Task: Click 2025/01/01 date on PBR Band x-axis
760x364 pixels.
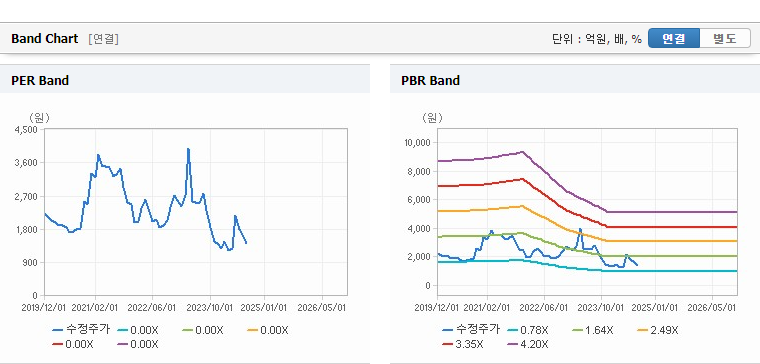Action: point(655,307)
